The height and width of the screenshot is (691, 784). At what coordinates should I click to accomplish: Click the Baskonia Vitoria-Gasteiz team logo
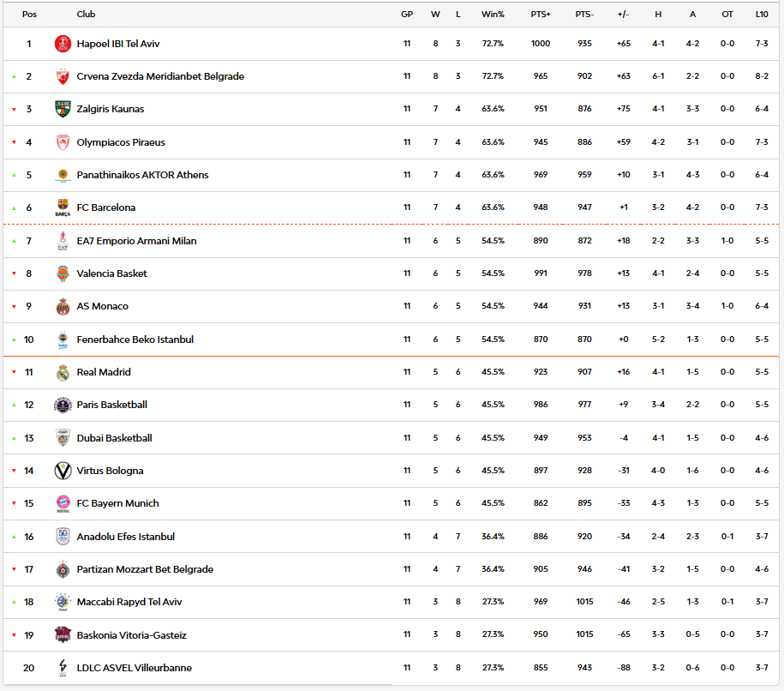point(63,635)
